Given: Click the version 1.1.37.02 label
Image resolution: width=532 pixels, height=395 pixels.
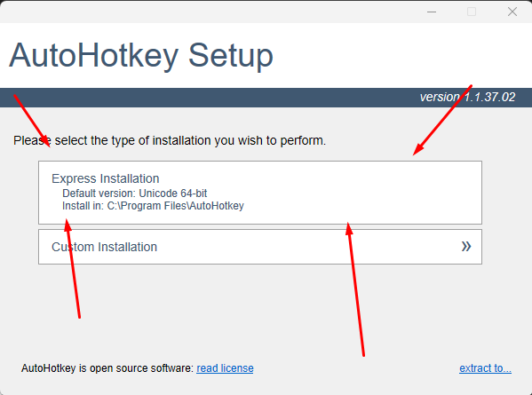Looking at the screenshot, I should (467, 98).
